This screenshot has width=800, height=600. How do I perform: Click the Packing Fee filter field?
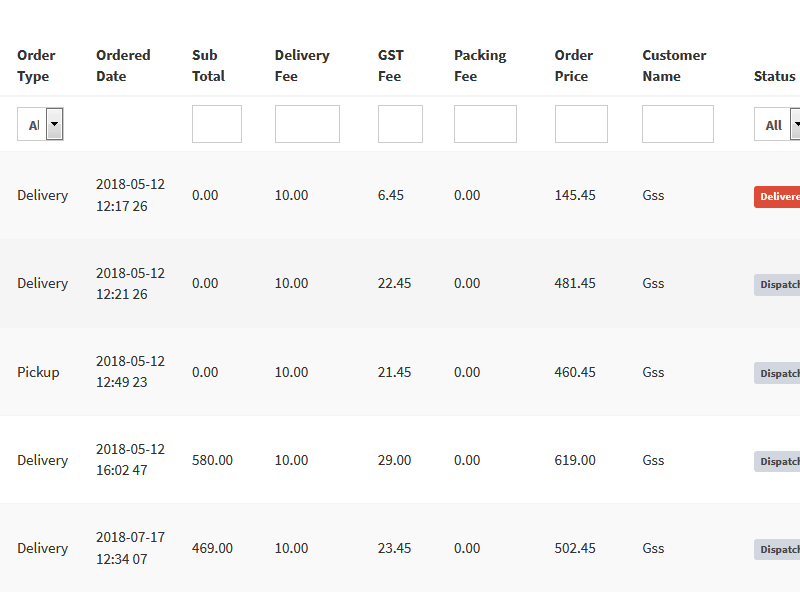pos(485,124)
